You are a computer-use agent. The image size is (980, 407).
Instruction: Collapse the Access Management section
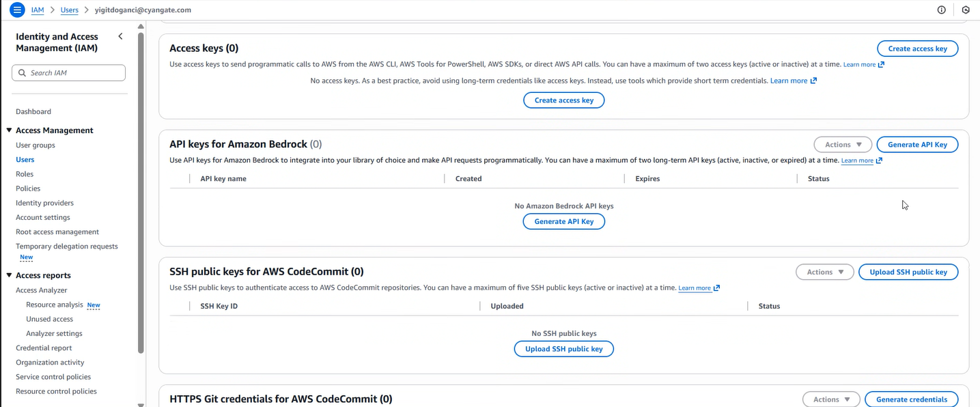[x=10, y=130]
